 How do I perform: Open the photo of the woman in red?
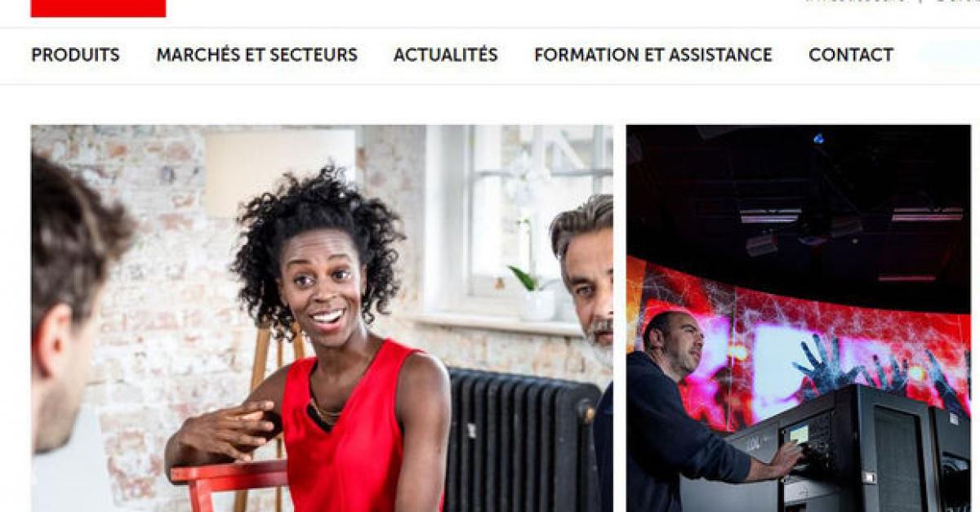[x=322, y=318]
